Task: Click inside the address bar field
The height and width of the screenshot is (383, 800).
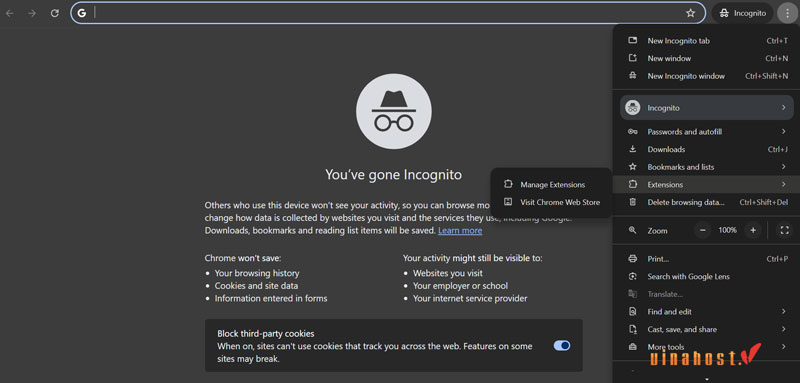Action: pyautogui.click(x=388, y=13)
